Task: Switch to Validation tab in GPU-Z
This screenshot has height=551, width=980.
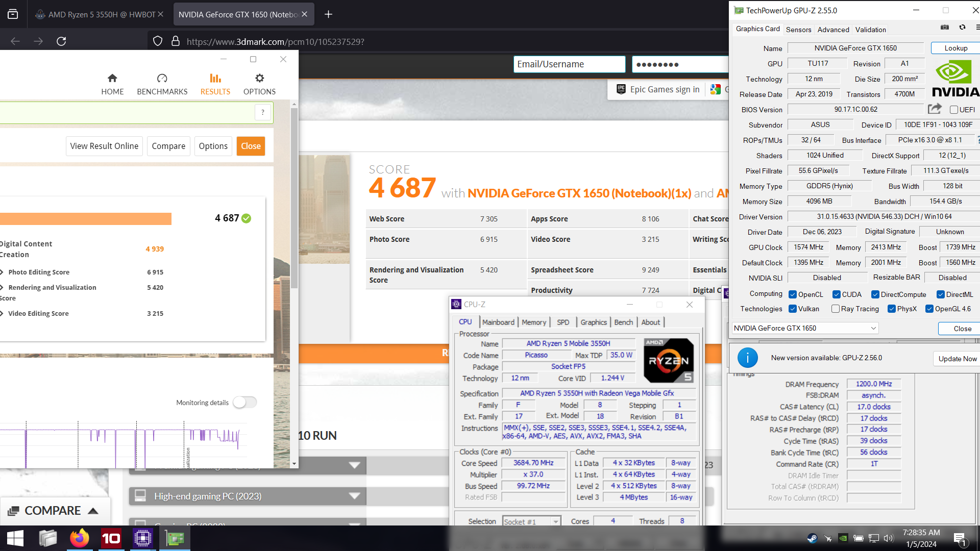Action: (x=870, y=30)
